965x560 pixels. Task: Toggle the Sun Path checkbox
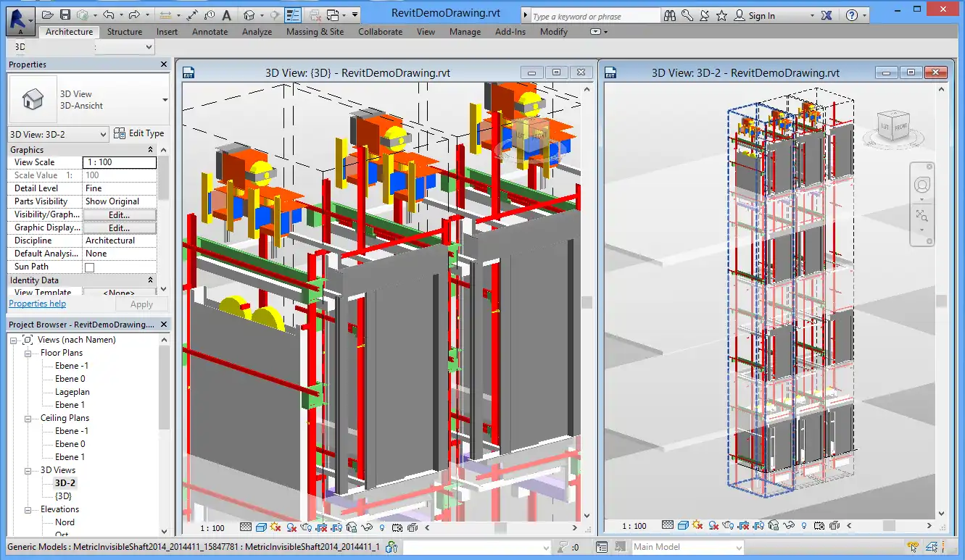(x=90, y=267)
